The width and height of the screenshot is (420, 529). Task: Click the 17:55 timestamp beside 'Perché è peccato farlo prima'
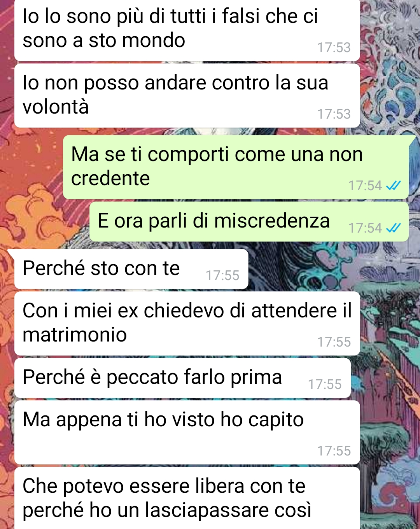325,384
